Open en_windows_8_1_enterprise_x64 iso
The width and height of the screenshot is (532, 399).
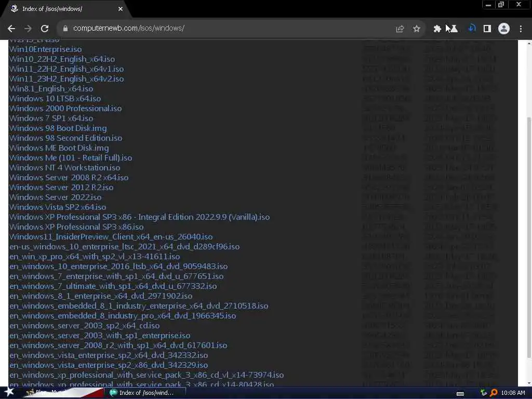click(x=100, y=296)
